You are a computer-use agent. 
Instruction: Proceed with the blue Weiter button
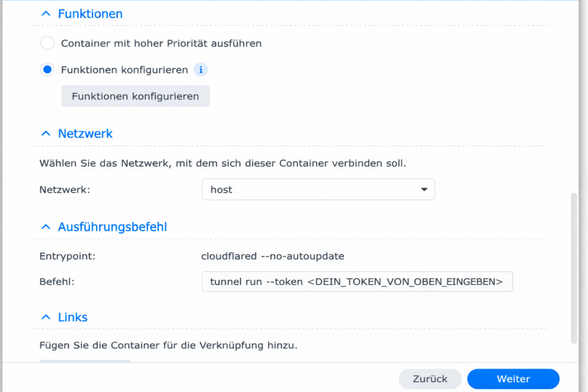point(513,379)
